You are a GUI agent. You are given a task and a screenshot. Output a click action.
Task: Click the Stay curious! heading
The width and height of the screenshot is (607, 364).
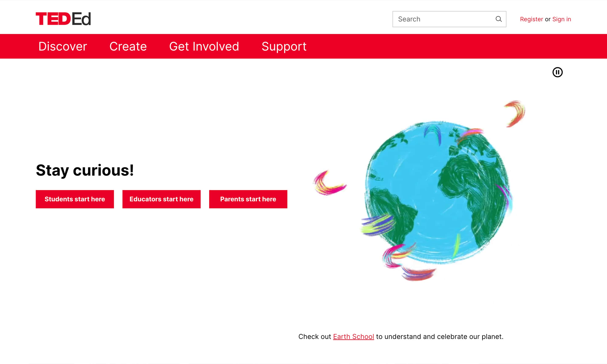[85, 170]
